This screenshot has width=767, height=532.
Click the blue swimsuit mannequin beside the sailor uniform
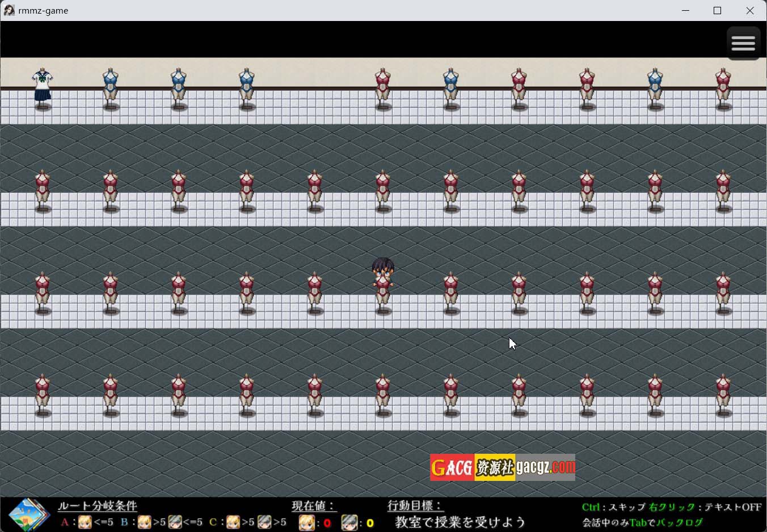(111, 88)
